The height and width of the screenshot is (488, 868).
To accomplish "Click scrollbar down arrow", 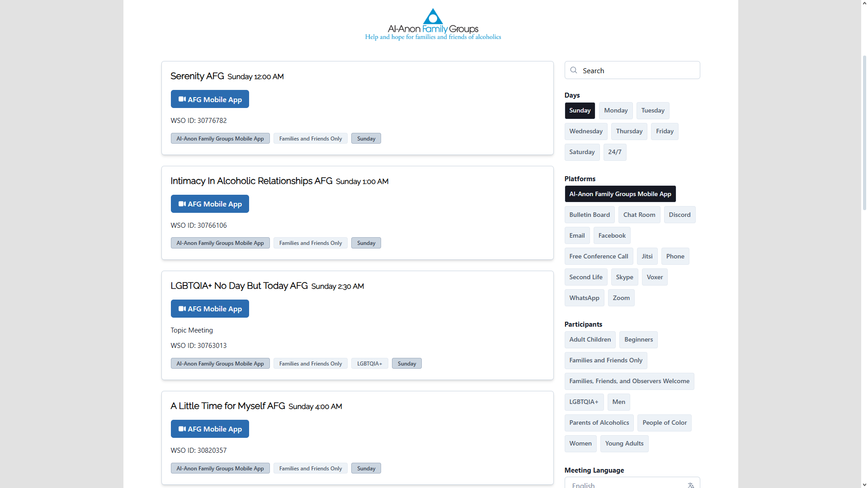I will coord(864,485).
